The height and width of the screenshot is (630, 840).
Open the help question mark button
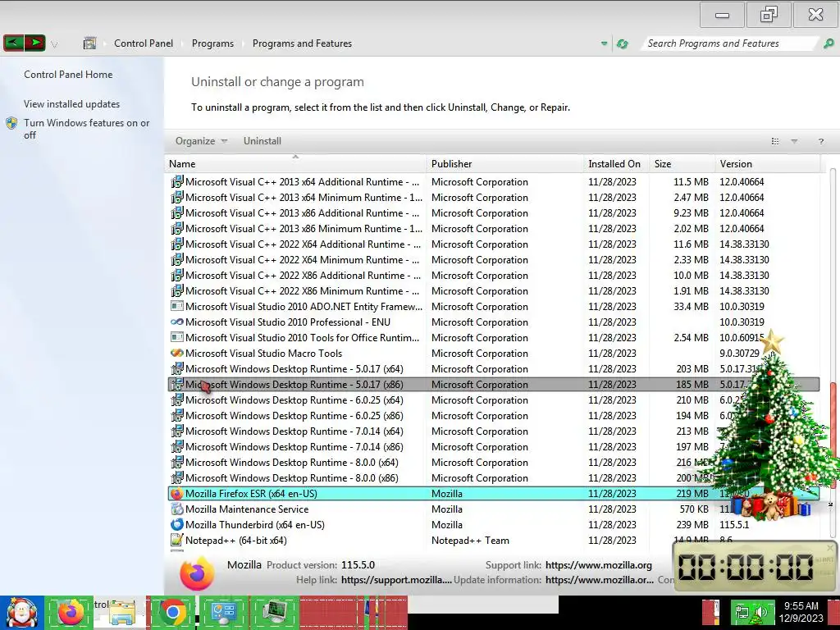[820, 141]
